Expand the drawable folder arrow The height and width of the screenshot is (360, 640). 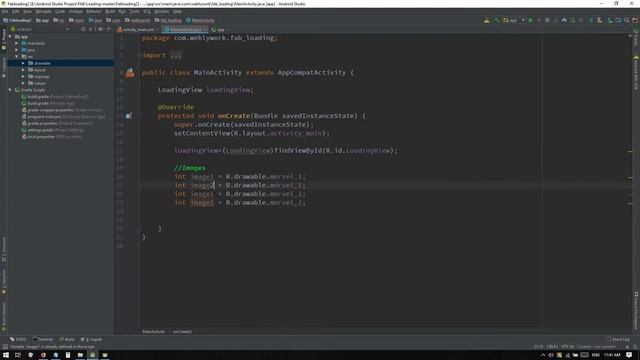tap(23, 63)
